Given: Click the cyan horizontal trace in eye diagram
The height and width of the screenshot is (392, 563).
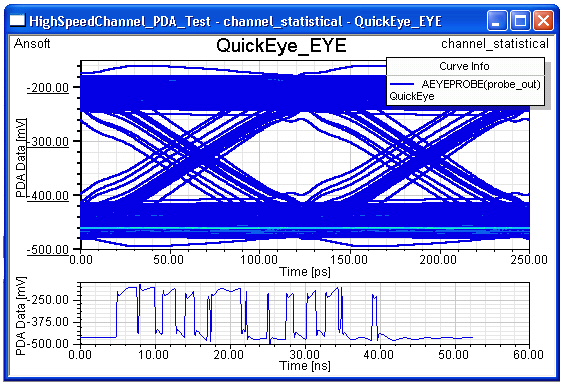Looking at the screenshot, I should click(x=305, y=228).
